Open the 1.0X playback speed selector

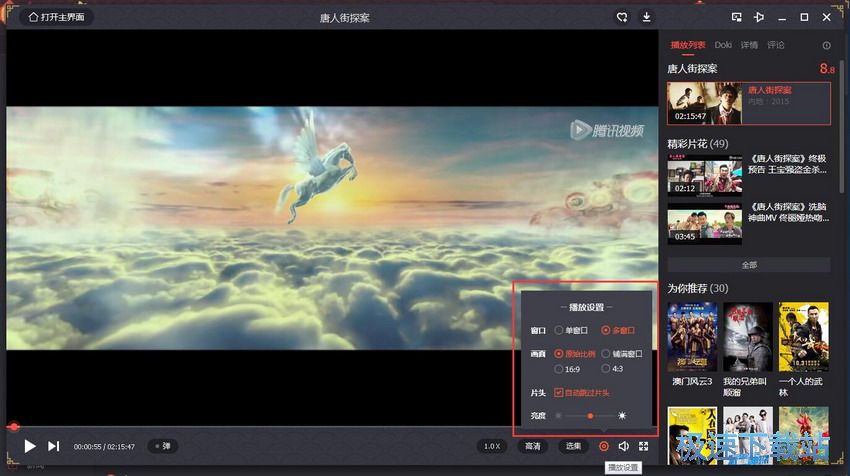[492, 446]
